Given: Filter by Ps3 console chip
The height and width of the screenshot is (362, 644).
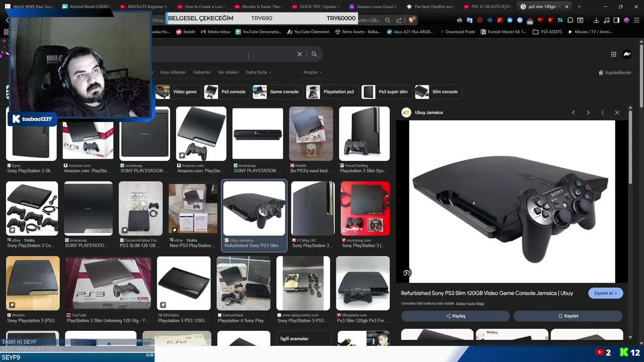Looking at the screenshot, I should click(226, 92).
